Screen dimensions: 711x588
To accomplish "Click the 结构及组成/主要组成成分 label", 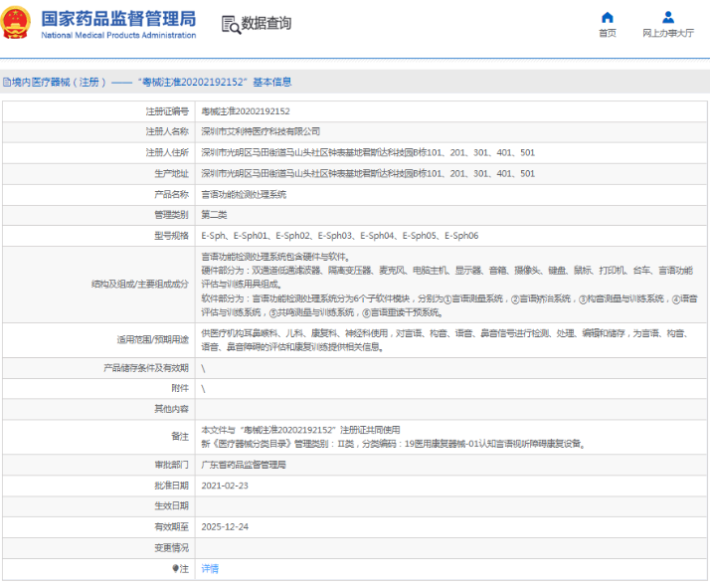I will point(140,285).
